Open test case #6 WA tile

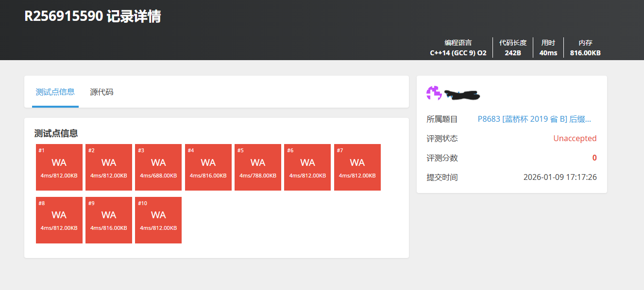[x=307, y=167]
